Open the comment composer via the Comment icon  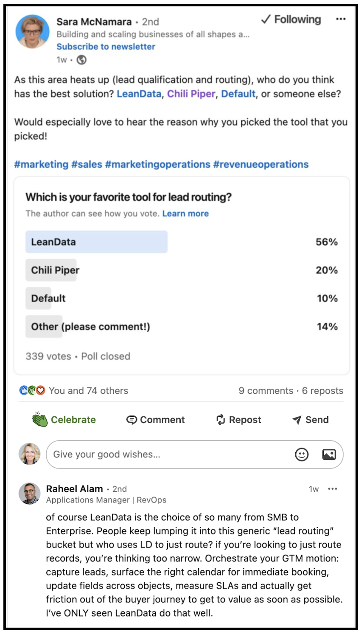[x=133, y=420]
